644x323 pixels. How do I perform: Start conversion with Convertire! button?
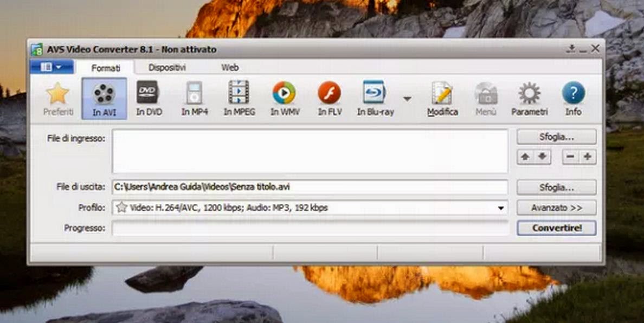(x=557, y=228)
